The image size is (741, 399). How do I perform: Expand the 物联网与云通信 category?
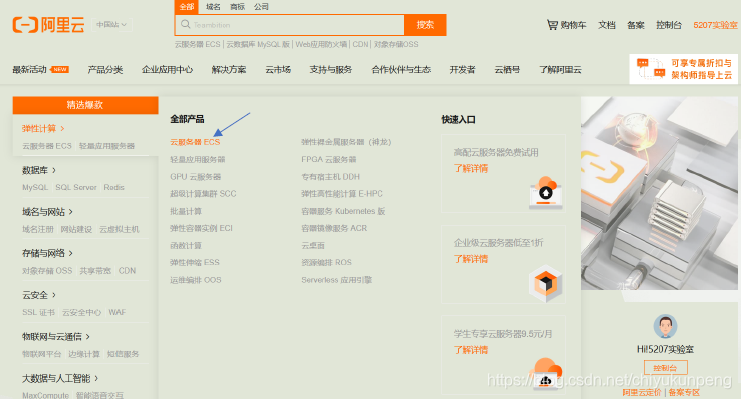(56, 337)
